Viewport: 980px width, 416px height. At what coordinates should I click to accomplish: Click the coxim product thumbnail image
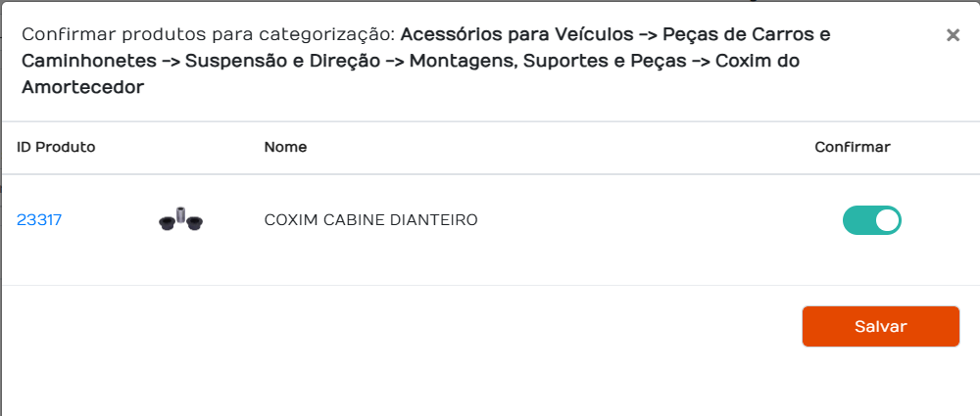pos(180,219)
